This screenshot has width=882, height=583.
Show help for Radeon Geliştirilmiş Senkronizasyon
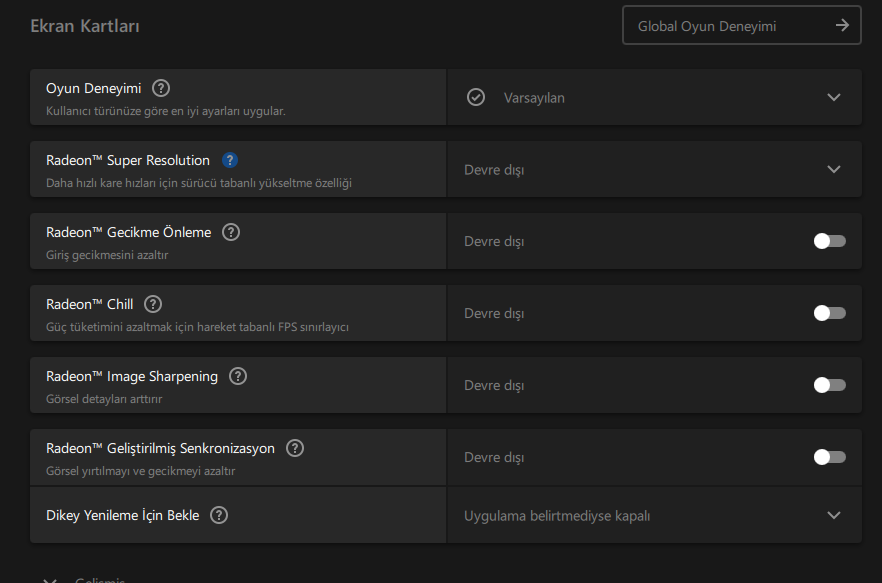coord(295,449)
